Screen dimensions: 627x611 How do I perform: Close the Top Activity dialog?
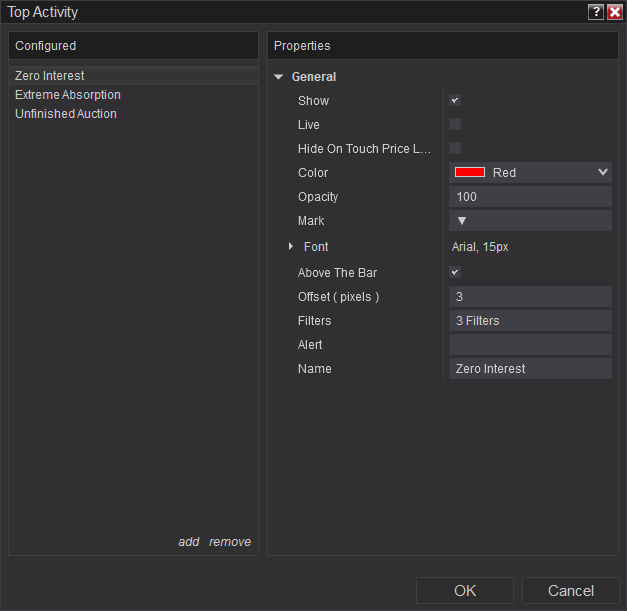[614, 12]
